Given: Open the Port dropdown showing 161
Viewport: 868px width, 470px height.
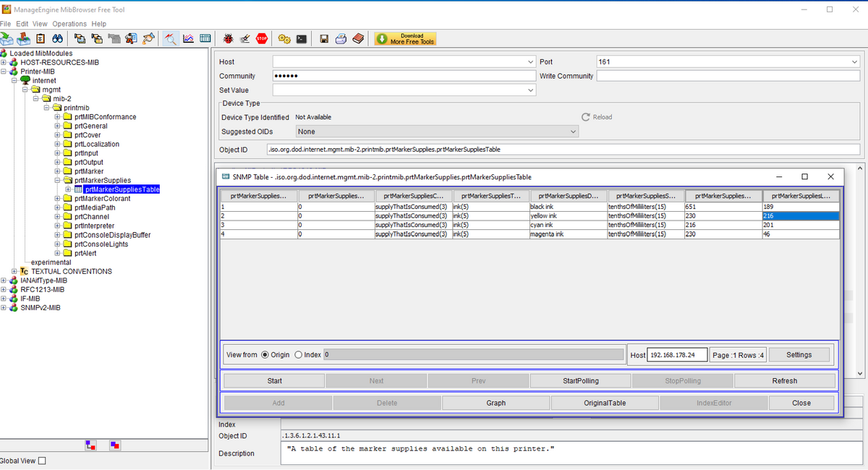Looking at the screenshot, I should (x=854, y=62).
